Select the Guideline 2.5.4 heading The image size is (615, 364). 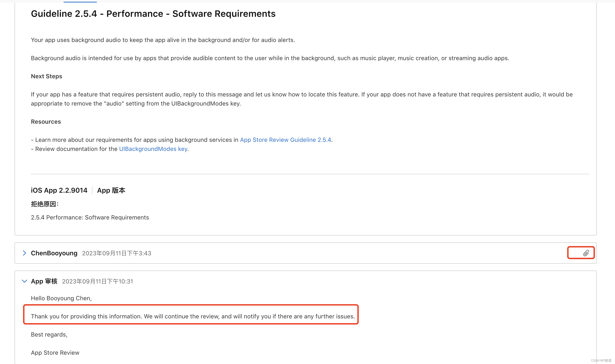[153, 14]
